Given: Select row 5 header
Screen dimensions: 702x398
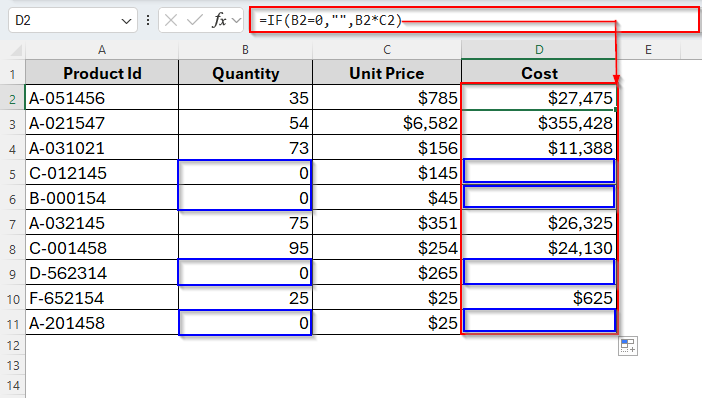Looking at the screenshot, I should [x=13, y=173].
